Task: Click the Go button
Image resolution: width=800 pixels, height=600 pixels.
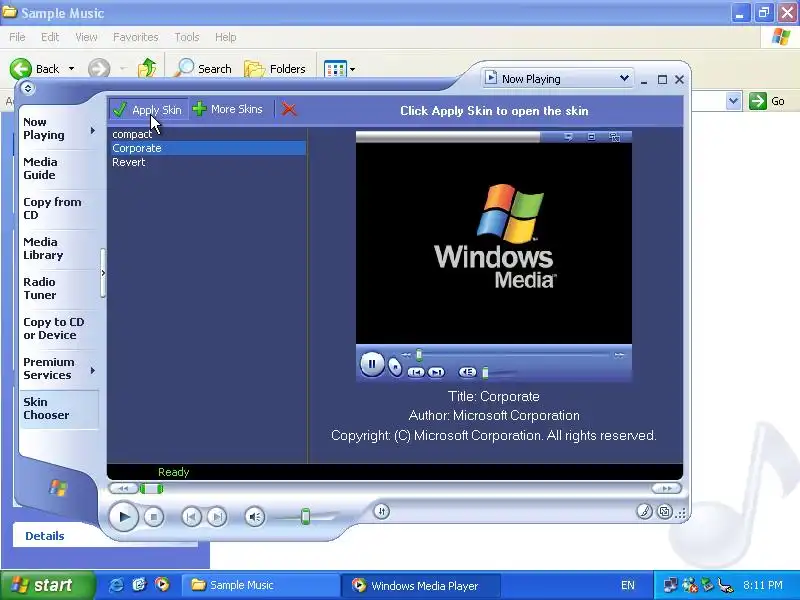Action: tap(766, 101)
